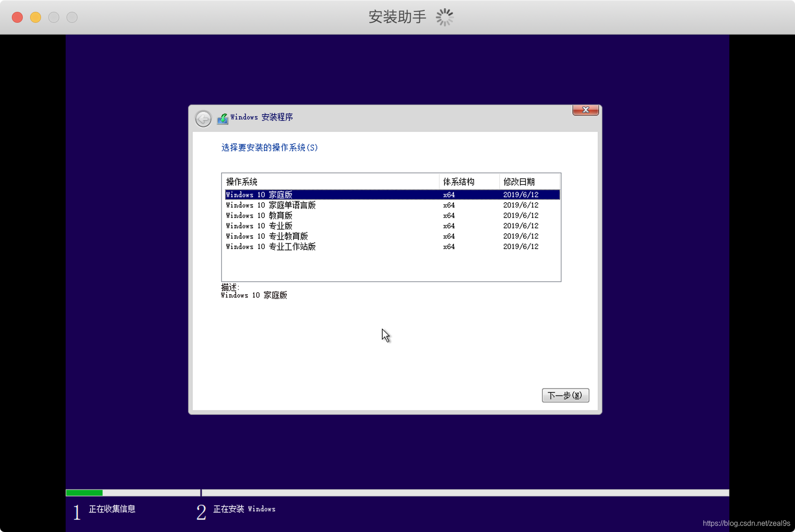Screen dimensions: 795x532
Task: Click the 2019/6/12 date in the 教育版 row
Action: (x=521, y=215)
